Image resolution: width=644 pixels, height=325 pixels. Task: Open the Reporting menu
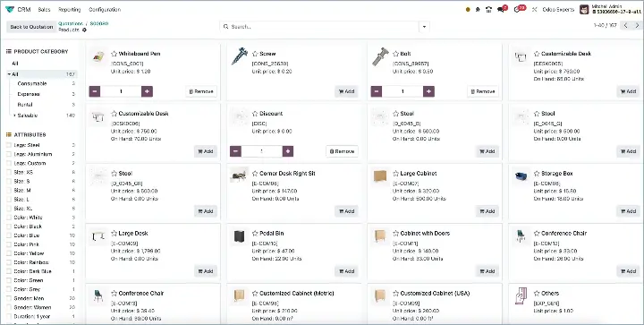coord(70,10)
